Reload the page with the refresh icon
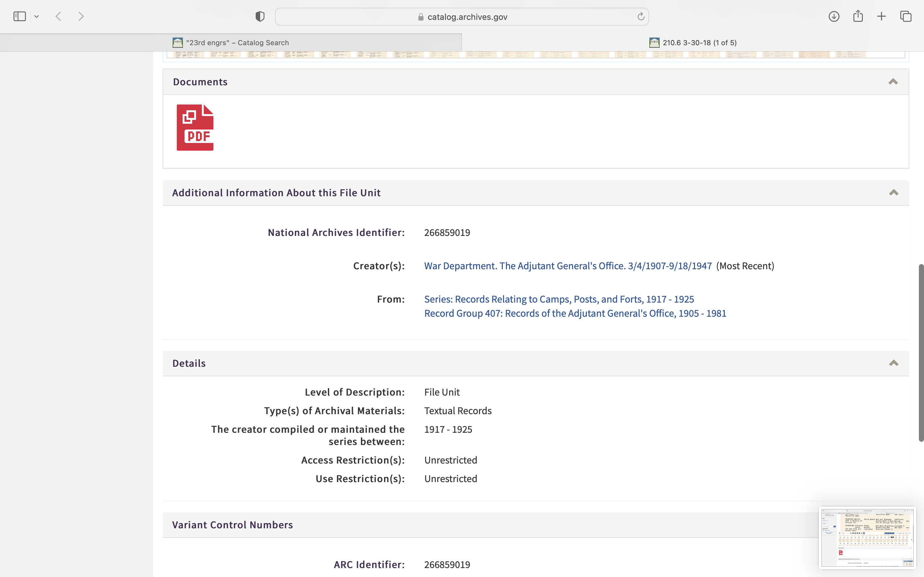Image resolution: width=924 pixels, height=577 pixels. click(x=641, y=16)
